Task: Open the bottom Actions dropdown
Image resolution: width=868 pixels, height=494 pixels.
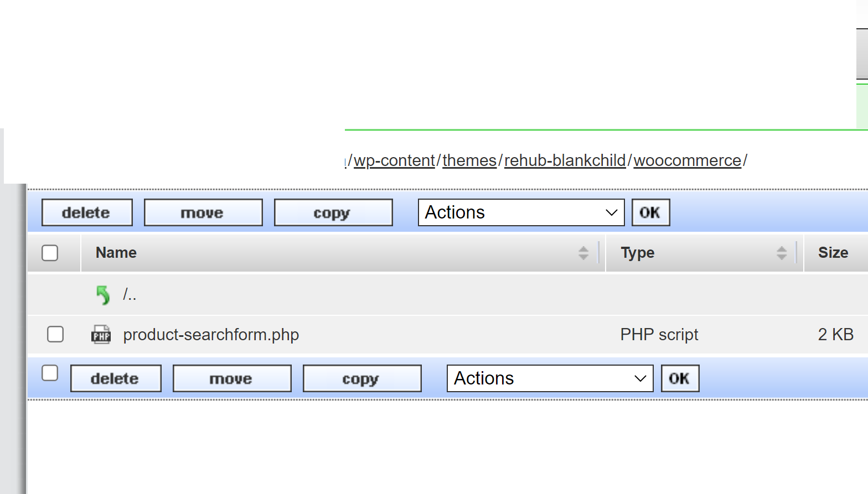Action: pyautogui.click(x=550, y=378)
